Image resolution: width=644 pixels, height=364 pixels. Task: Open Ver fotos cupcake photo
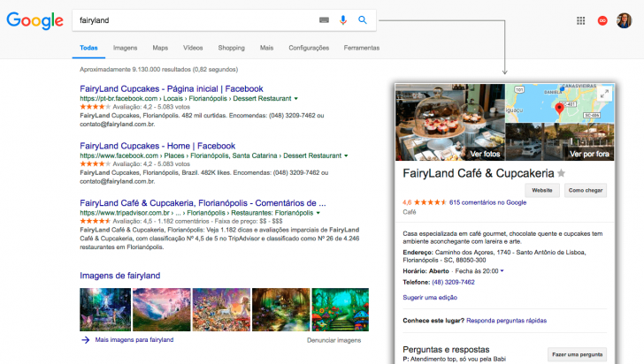[450, 122]
